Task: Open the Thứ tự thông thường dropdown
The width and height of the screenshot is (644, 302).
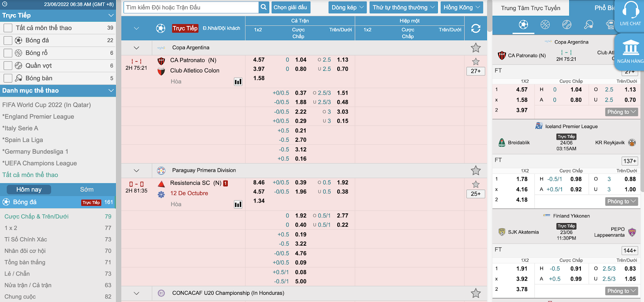Action: coord(404,7)
